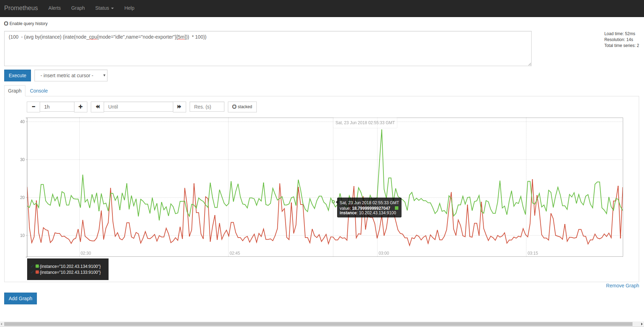The width and height of the screenshot is (644, 327).
Task: Open the insert metric at cursor dropdown
Action: coord(71,75)
